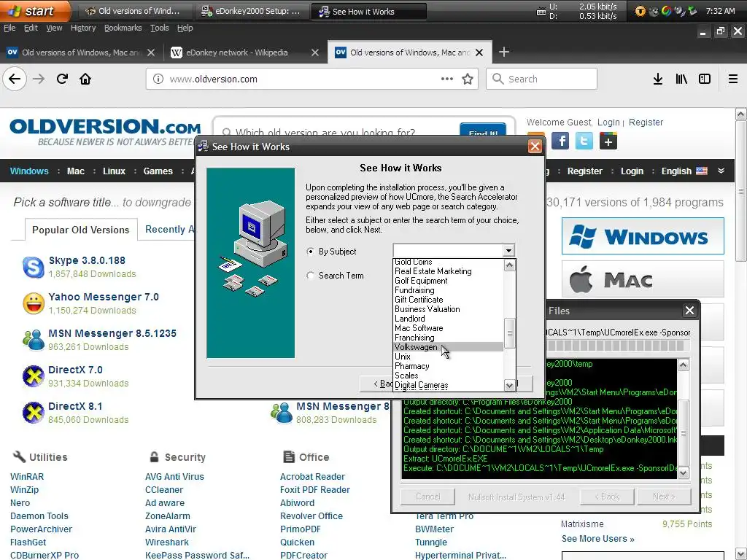Image resolution: width=747 pixels, height=560 pixels.
Task: Click the MSN Messenger 8.5.1235 icon
Action: pyautogui.click(x=34, y=340)
